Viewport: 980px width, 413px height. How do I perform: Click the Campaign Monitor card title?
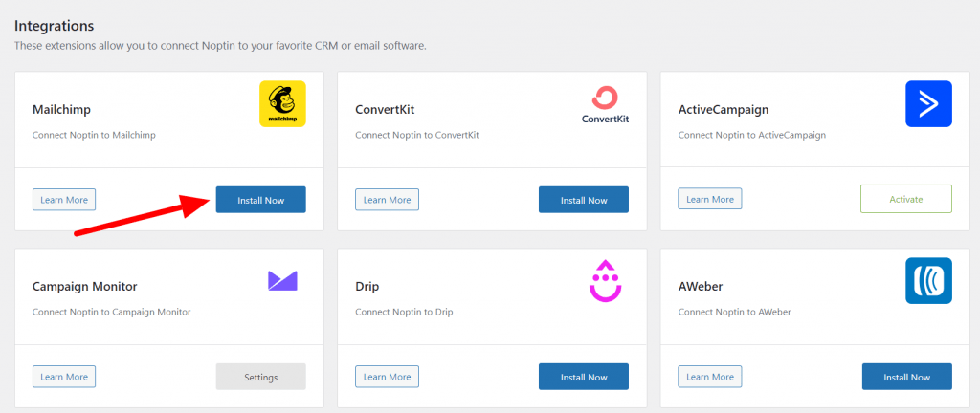pos(84,287)
